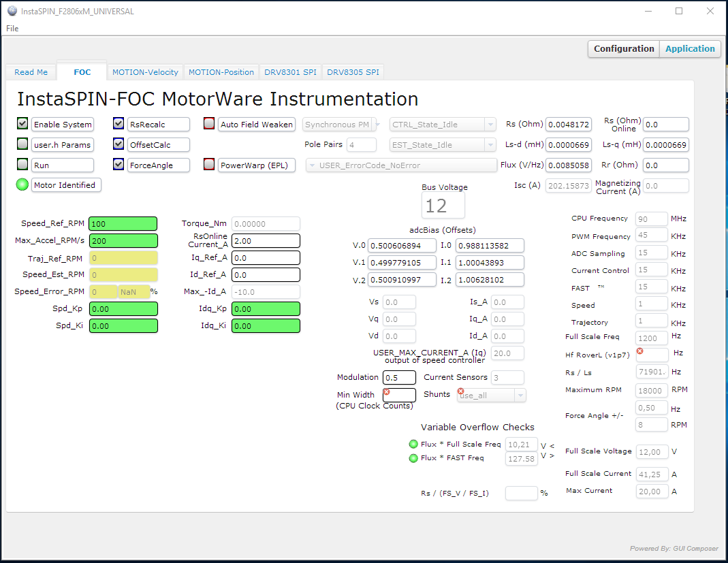Click the Enable System label button
The height and width of the screenshot is (563, 728).
[x=63, y=125]
